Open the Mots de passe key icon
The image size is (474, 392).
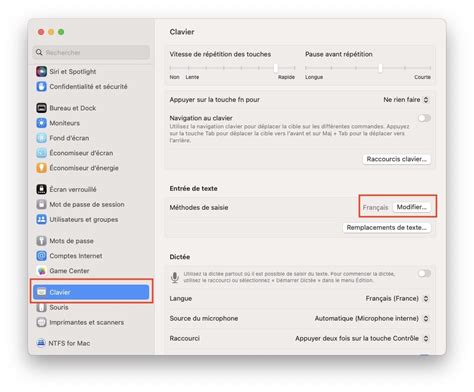click(41, 240)
